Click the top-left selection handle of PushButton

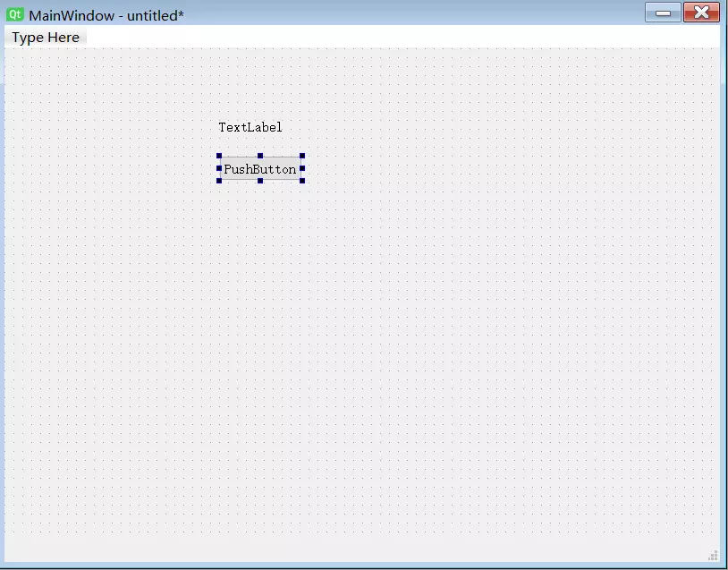(x=219, y=156)
